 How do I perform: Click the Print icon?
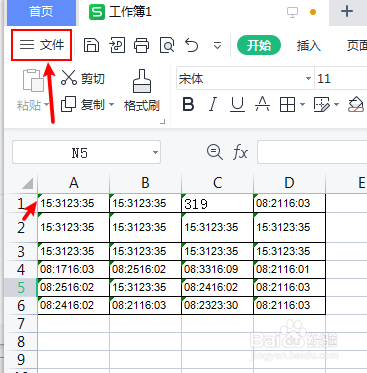pyautogui.click(x=141, y=45)
